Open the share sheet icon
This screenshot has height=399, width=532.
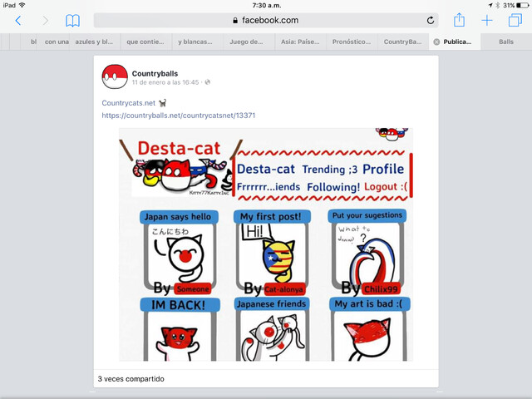(459, 20)
